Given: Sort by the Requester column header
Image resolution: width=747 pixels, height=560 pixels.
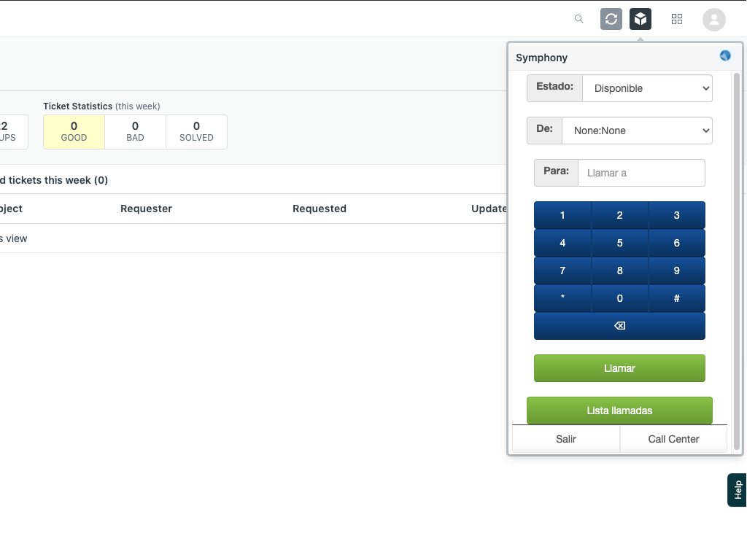Looking at the screenshot, I should pyautogui.click(x=146, y=209).
